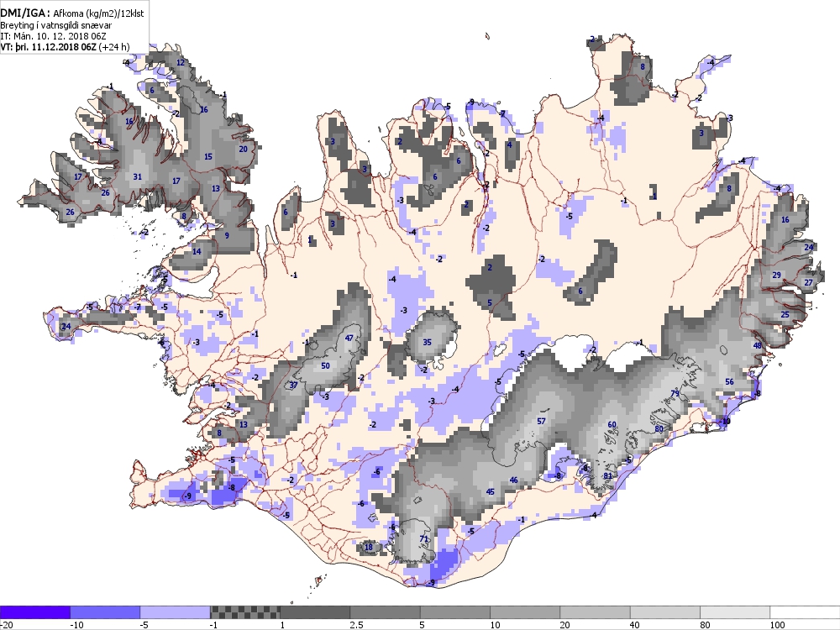Click the legend label '40'
Screen dimensions: 840x630
point(635,625)
